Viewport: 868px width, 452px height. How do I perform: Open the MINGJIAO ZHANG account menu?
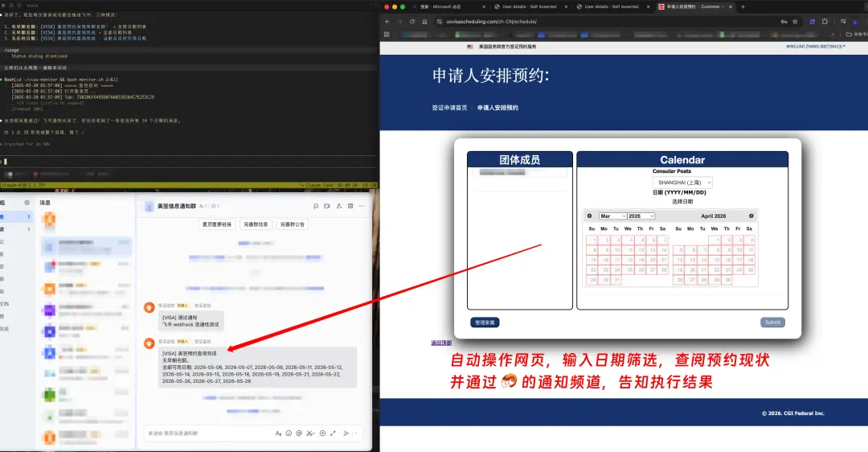pyautogui.click(x=816, y=47)
